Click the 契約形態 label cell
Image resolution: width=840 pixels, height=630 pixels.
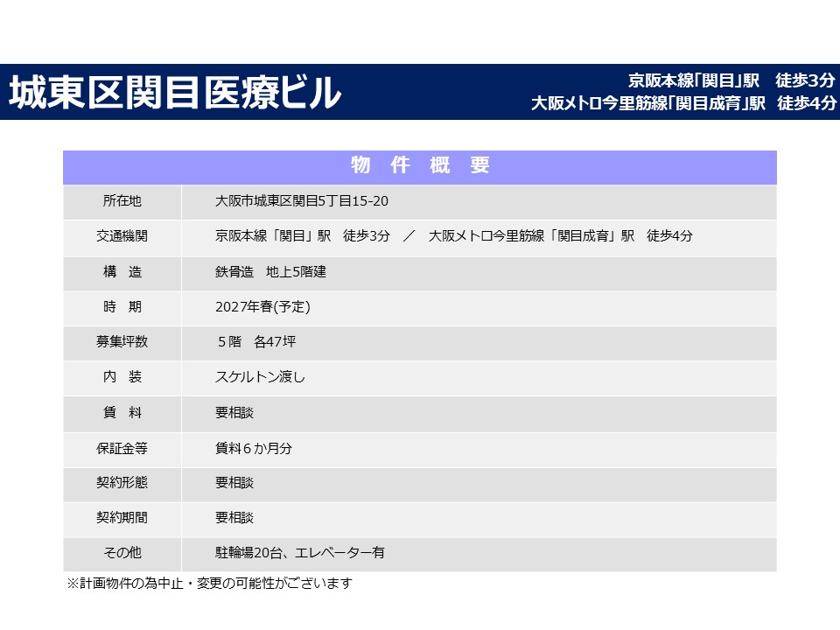(x=122, y=483)
